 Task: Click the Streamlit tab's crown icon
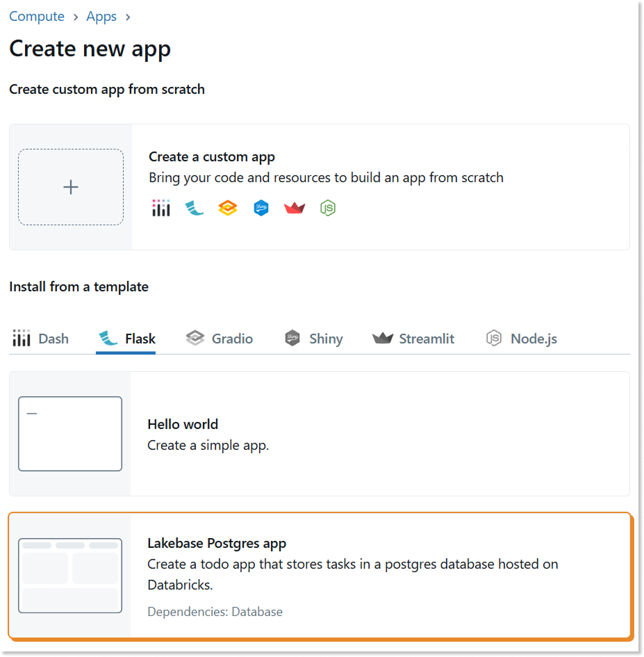(383, 338)
